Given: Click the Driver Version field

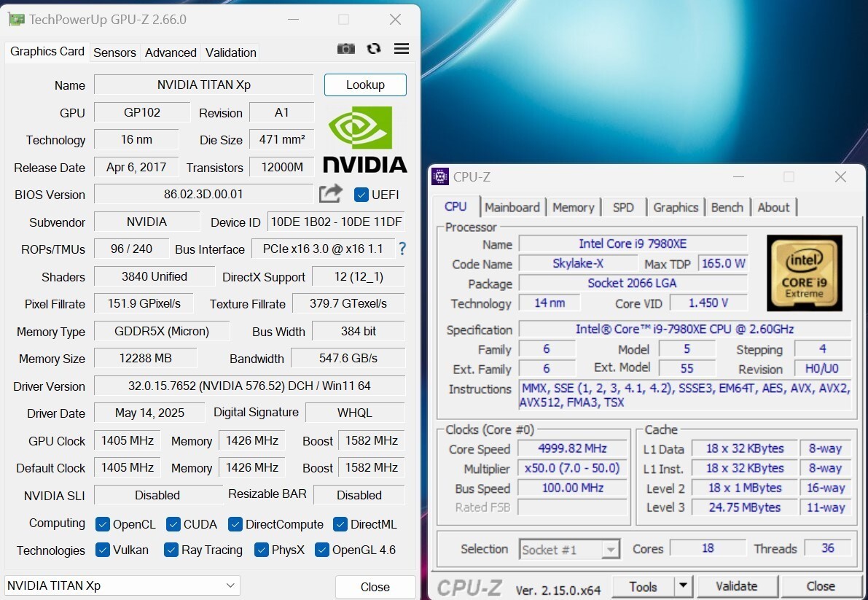Looking at the screenshot, I should 250,386.
